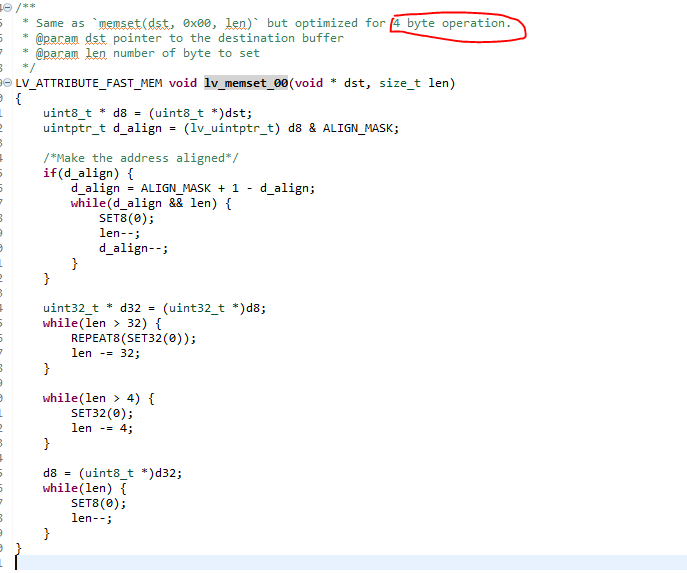Click the highlighted function name "lv_memset_00"

[x=246, y=83]
